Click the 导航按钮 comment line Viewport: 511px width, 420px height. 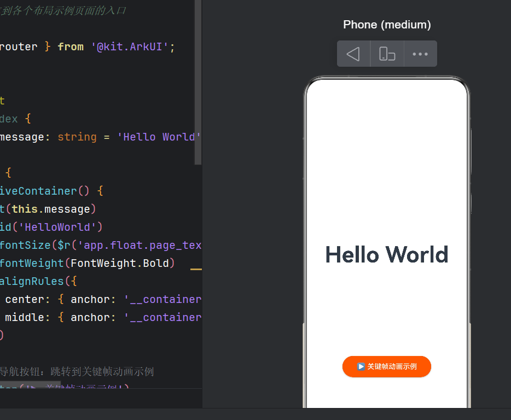(x=77, y=371)
